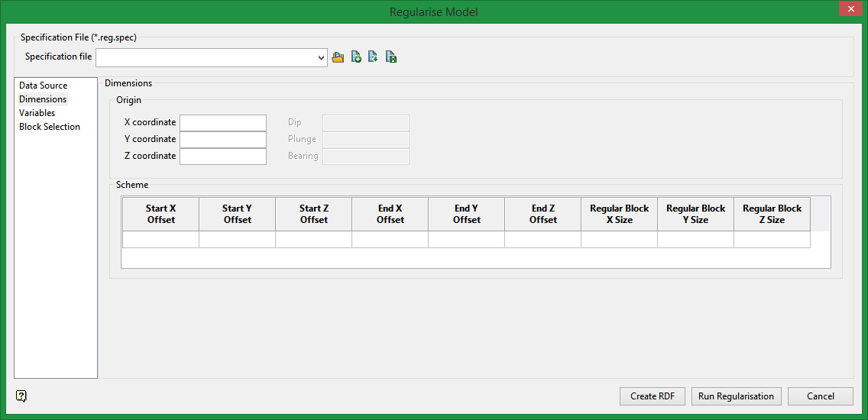
Task: Focus the Y coordinate input field
Action: tap(223, 140)
